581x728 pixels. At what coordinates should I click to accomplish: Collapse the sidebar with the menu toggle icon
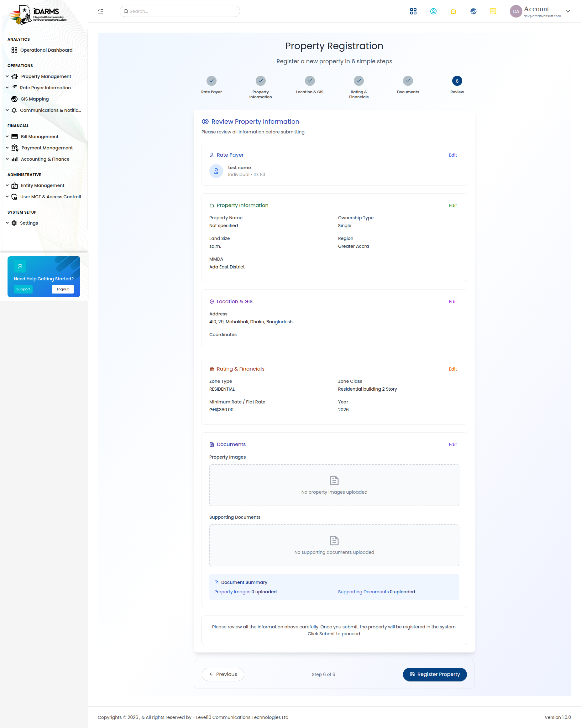pos(100,11)
